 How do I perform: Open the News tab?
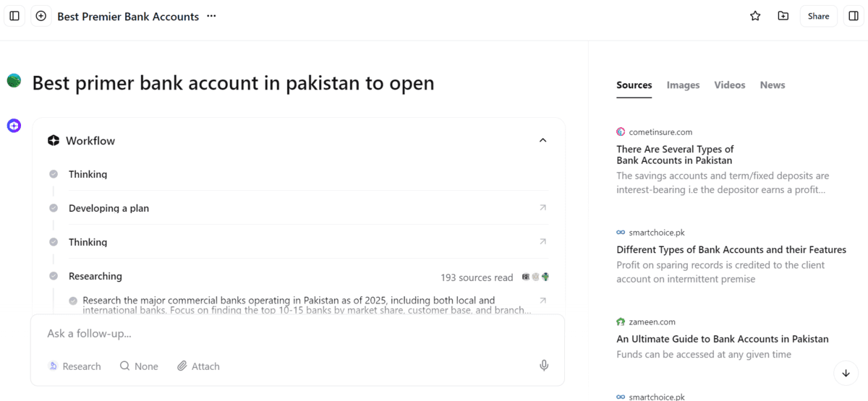(x=772, y=85)
